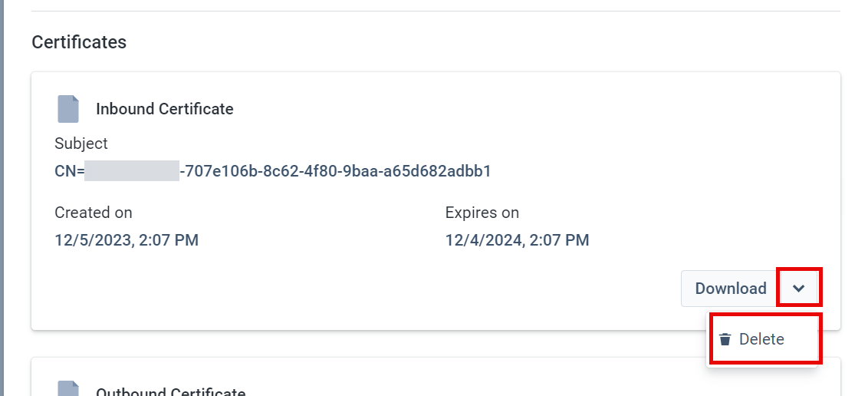Viewport: 868px width, 396px height.
Task: Click the greyed-out redacted block in subject
Action: click(132, 171)
